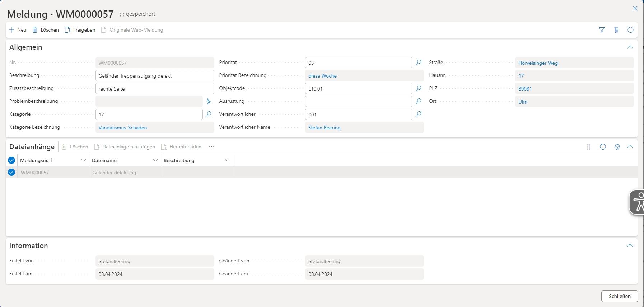644x307 pixels.
Task: Open lookup for Objektcode field
Action: click(418, 88)
